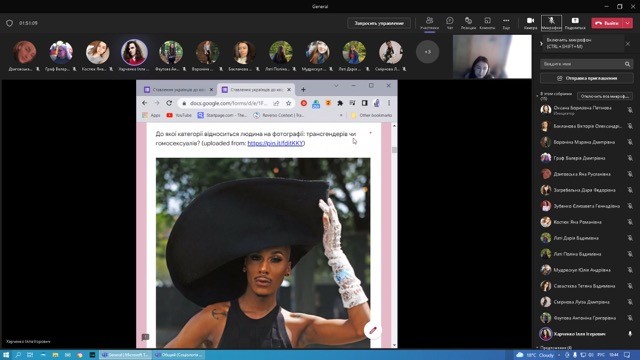Click the chevron left of Включить микрофон
Image resolution: width=640 pixels, height=360 pixels.
click(541, 44)
